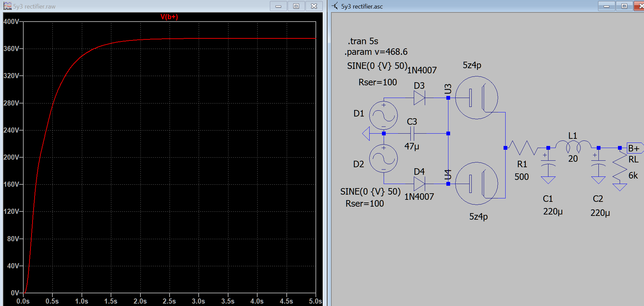
Task: Click the lower 1N4007 diode label
Action: tap(419, 197)
